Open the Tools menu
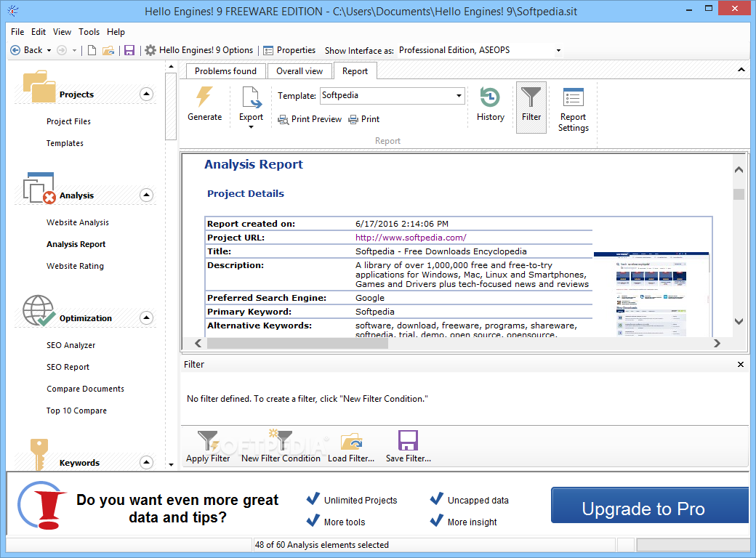Image resolution: width=756 pixels, height=558 pixels. click(x=89, y=32)
